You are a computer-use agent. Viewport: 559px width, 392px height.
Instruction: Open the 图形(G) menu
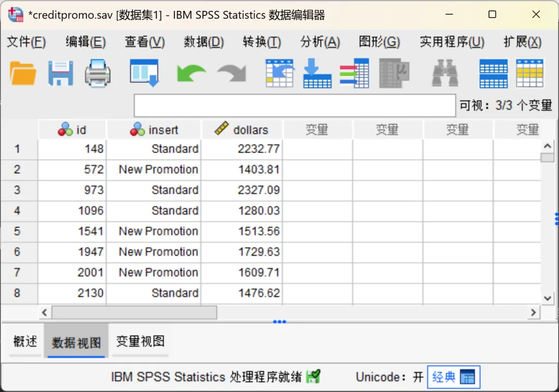[x=379, y=42]
